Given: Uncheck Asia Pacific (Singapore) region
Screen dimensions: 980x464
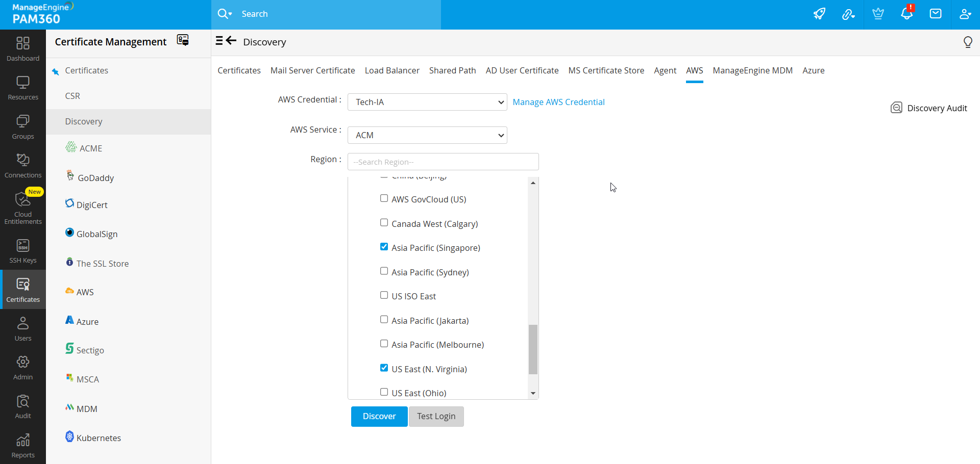Looking at the screenshot, I should tap(384, 247).
